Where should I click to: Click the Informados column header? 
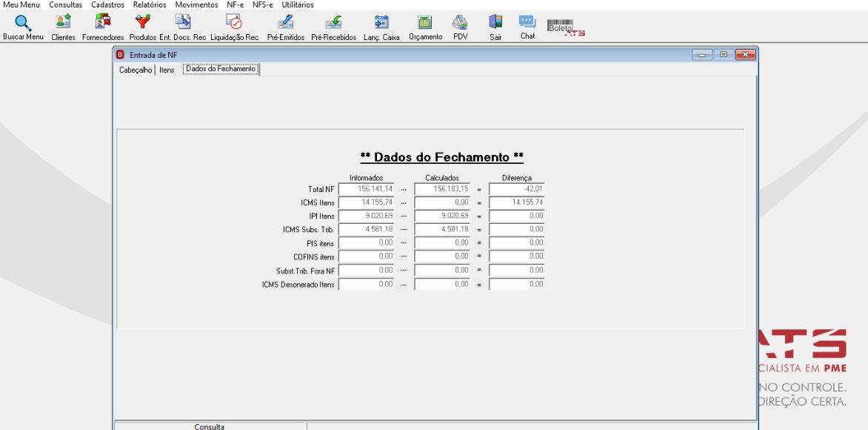point(366,178)
